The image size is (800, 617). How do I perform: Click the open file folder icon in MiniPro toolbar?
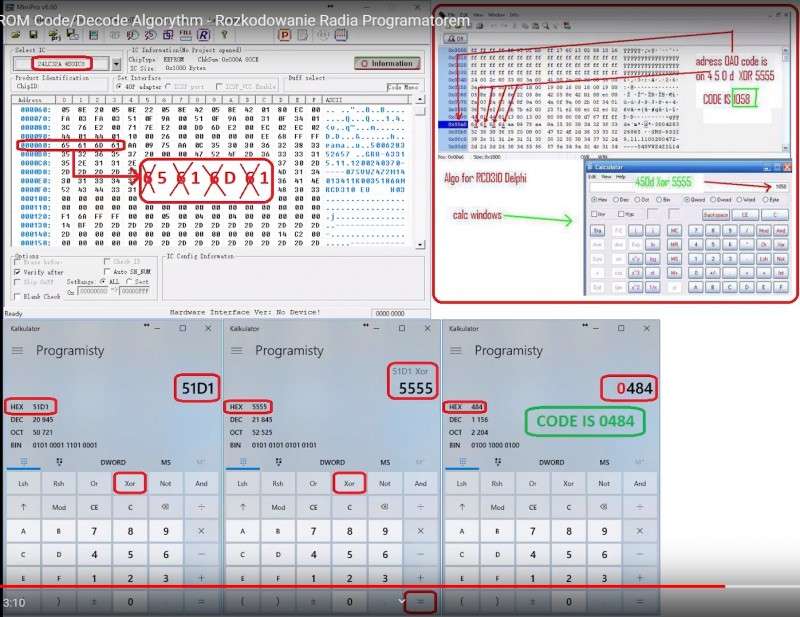[x=15, y=35]
